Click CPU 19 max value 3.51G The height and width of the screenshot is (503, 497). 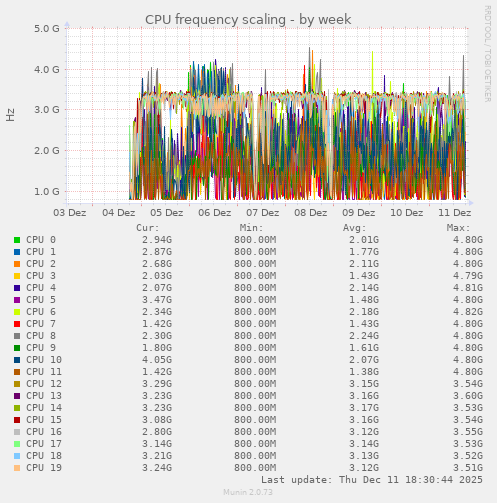click(x=468, y=468)
